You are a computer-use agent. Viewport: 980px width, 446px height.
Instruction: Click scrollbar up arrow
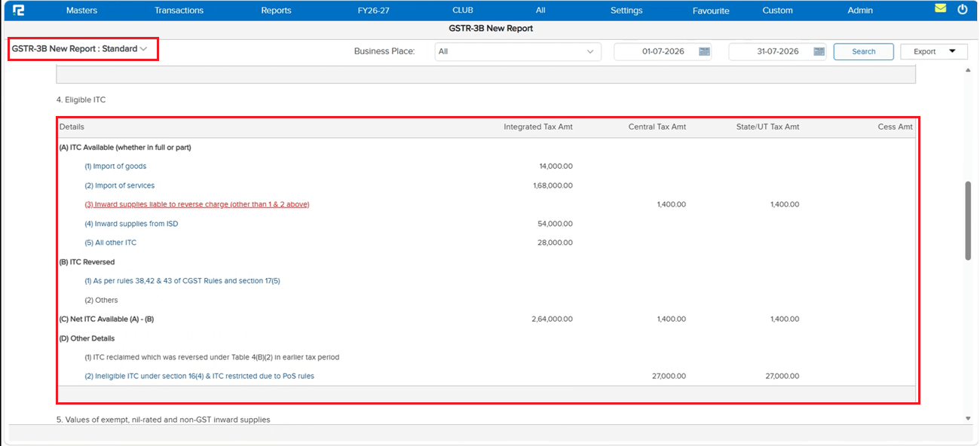click(x=969, y=70)
